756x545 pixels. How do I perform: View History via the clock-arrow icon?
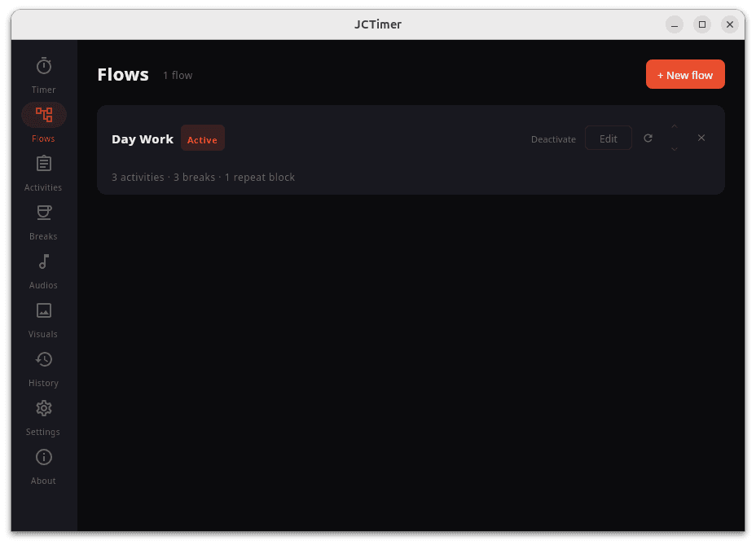point(44,359)
